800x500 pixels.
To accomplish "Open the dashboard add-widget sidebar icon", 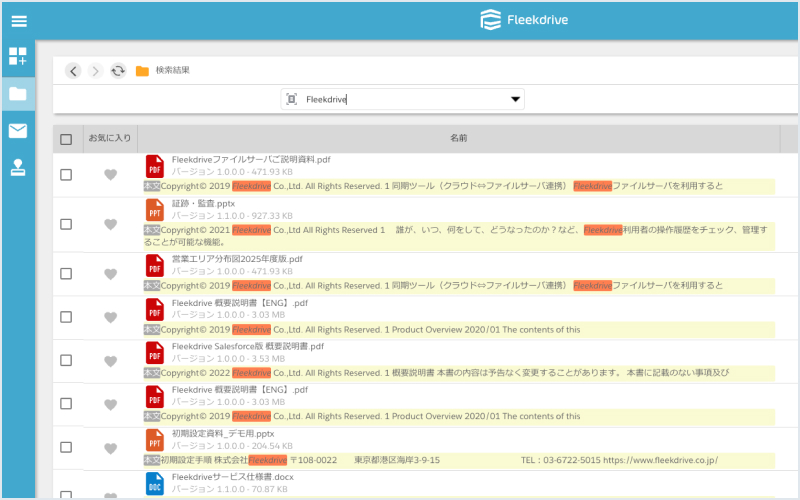I will coord(18,56).
